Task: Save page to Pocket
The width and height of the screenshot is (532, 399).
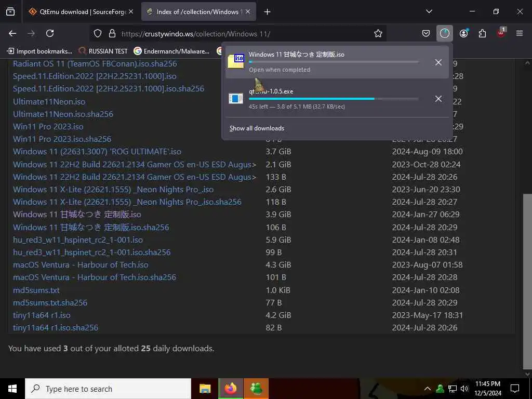Action: click(426, 33)
